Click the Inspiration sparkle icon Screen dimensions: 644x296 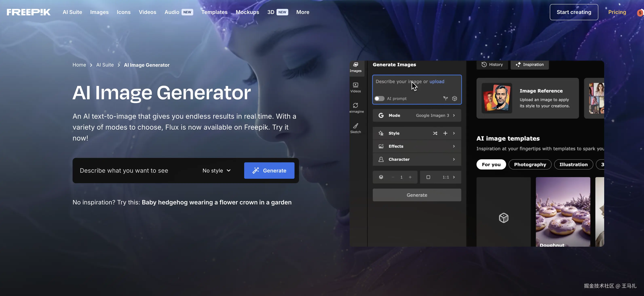[x=518, y=64]
